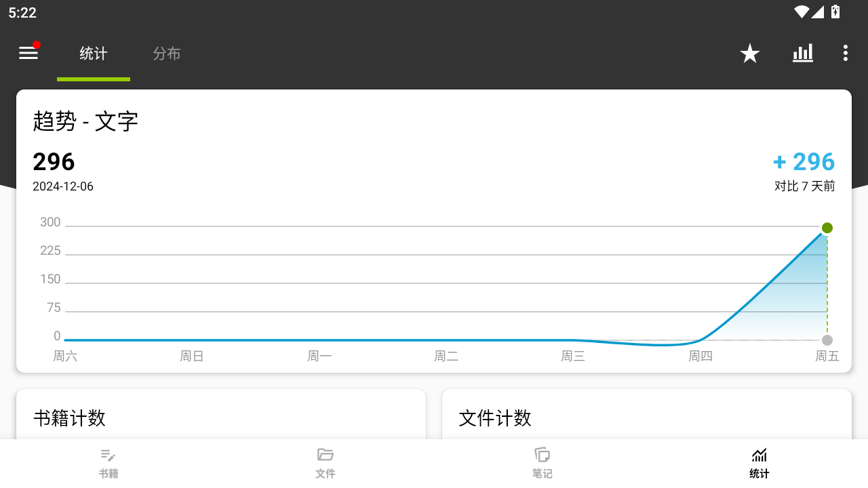Tap the star favorites icon
The width and height of the screenshot is (868, 488).
(x=749, y=54)
